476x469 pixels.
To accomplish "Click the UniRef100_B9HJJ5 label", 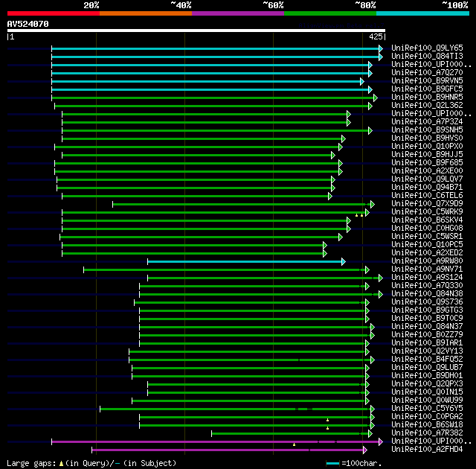I will 427,155.
